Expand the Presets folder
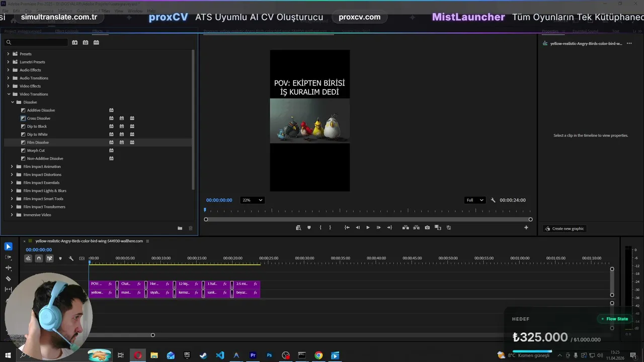The width and height of the screenshot is (644, 362). click(x=8, y=54)
